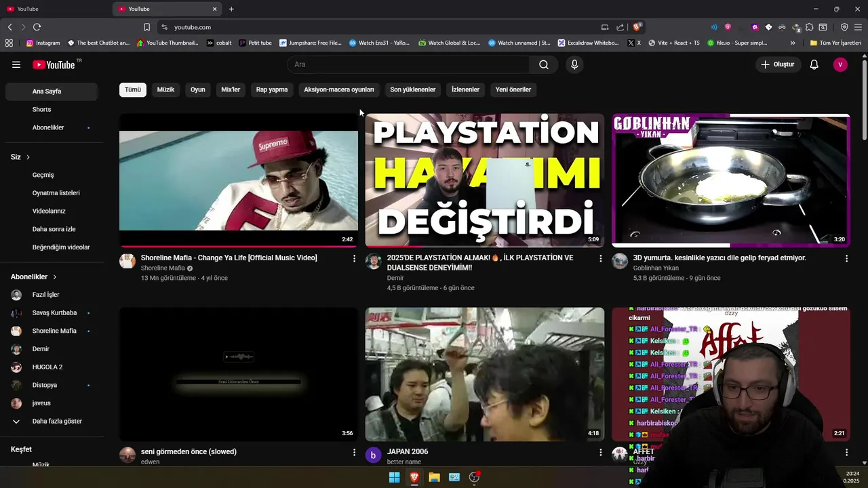Open options menu for seni görmeden önce

pos(354,452)
